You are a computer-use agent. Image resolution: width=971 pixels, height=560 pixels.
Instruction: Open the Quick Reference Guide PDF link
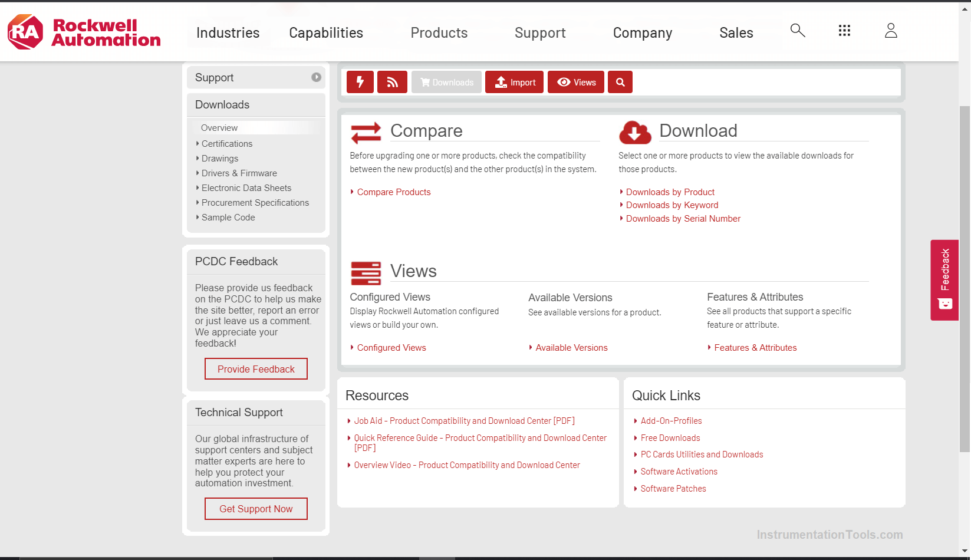(x=480, y=443)
